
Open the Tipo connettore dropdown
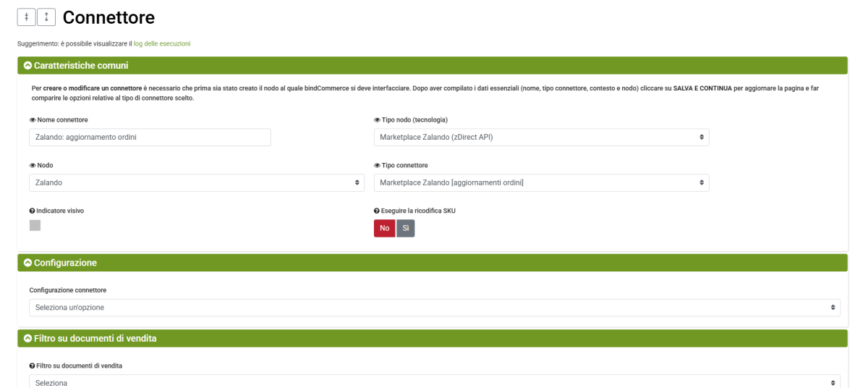point(542,182)
